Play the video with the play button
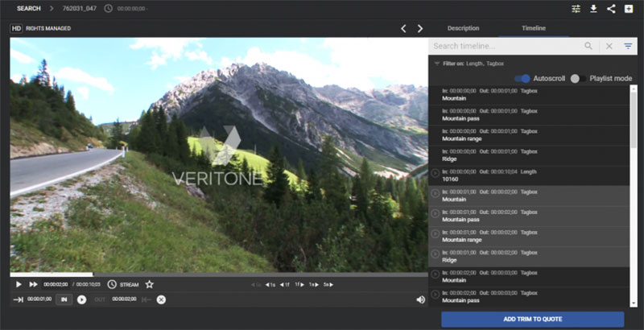This screenshot has width=644, height=330. click(19, 284)
